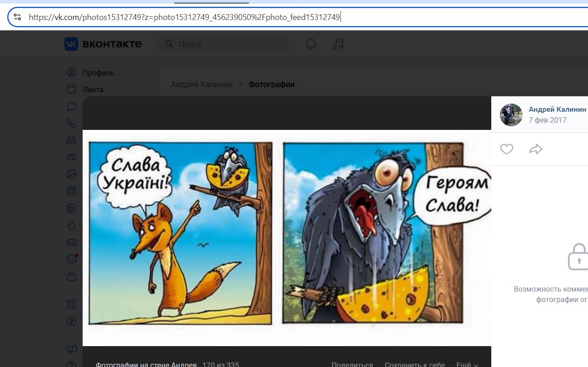Image resolution: width=588 pixels, height=367 pixels.
Task: Click the ВКОНТАКТЕ wordmark
Action: [112, 44]
